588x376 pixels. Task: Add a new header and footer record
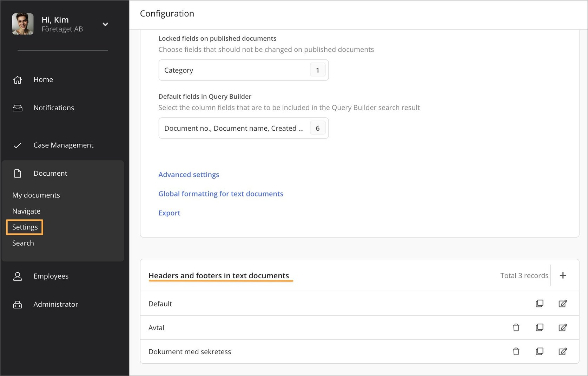(563, 275)
